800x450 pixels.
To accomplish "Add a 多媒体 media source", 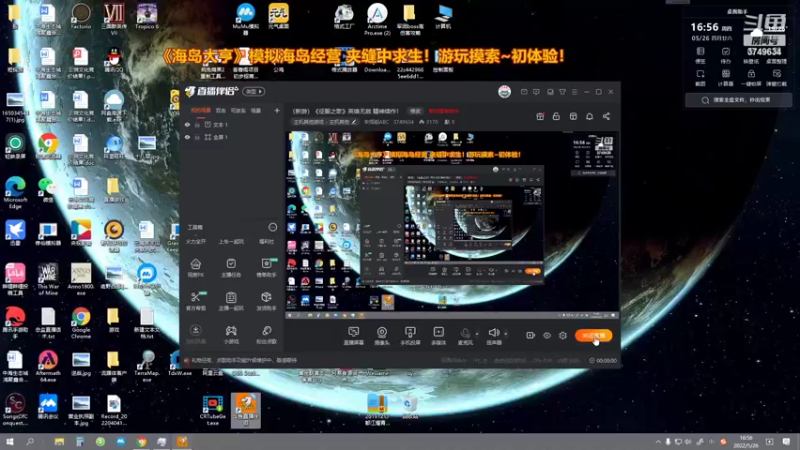I will [x=438, y=336].
